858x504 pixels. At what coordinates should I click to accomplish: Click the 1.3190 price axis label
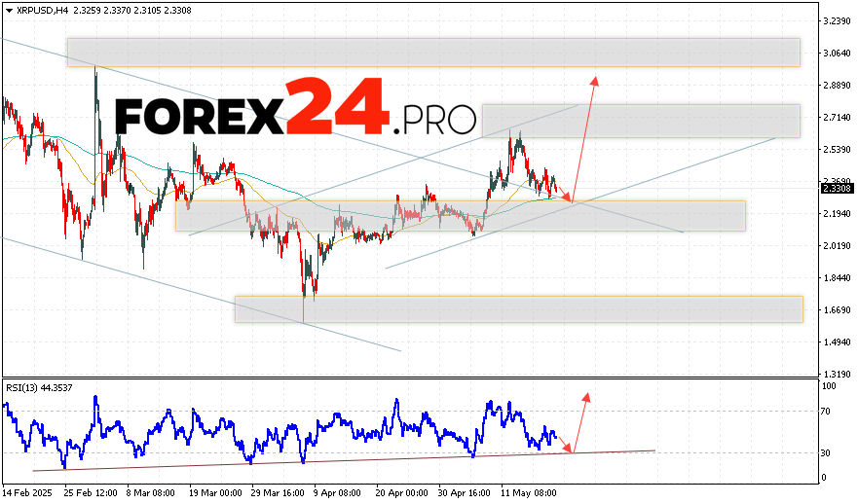click(837, 374)
